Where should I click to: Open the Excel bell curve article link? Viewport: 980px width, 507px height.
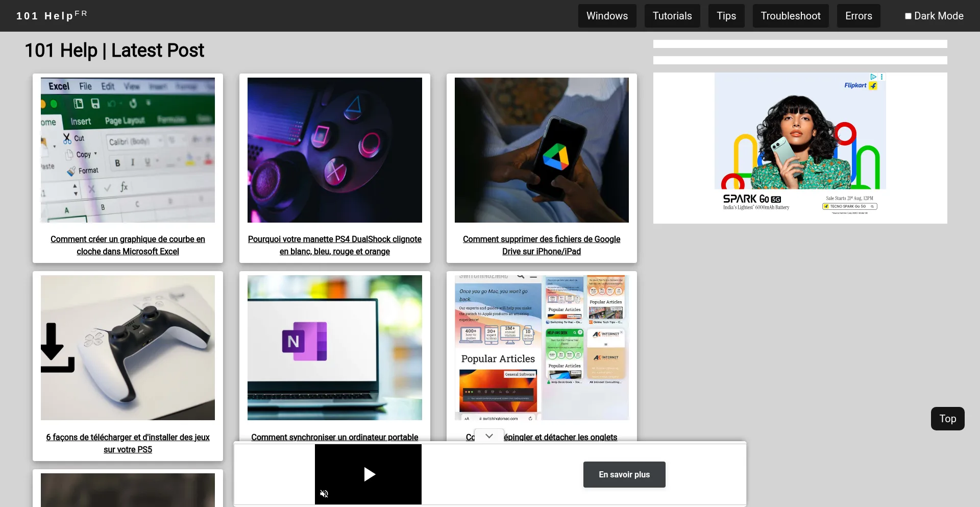128,245
